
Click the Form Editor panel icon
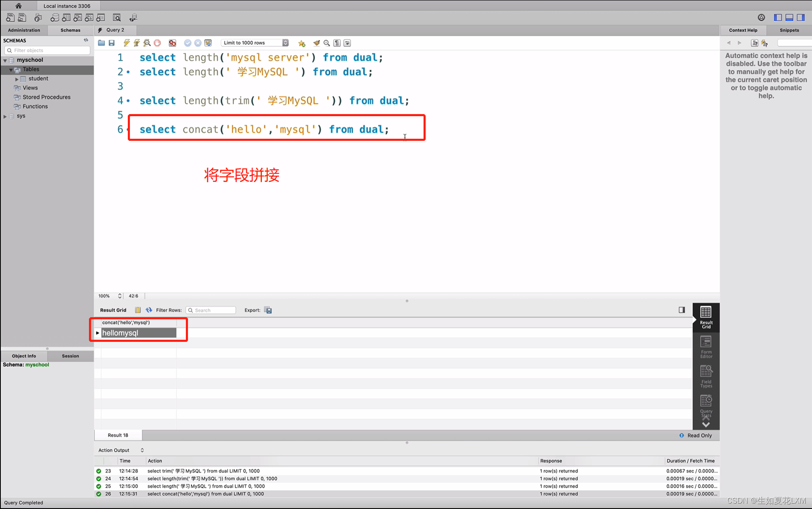[707, 346]
